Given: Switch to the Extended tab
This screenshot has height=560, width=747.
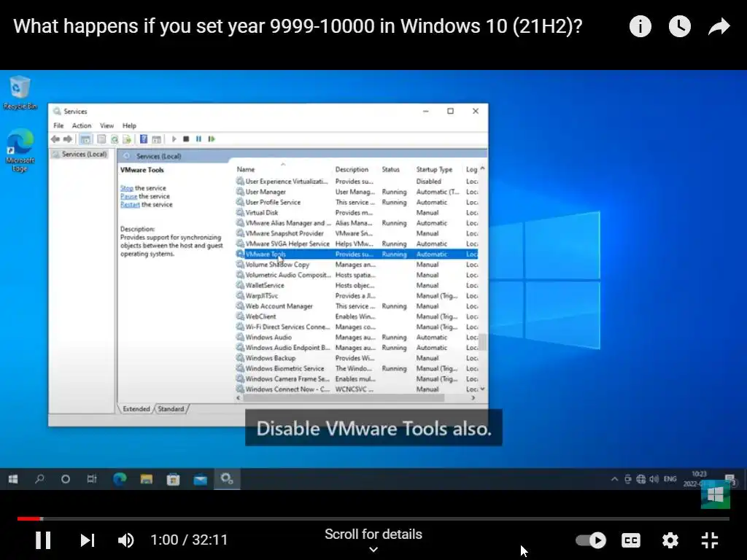Looking at the screenshot, I should pos(136,409).
